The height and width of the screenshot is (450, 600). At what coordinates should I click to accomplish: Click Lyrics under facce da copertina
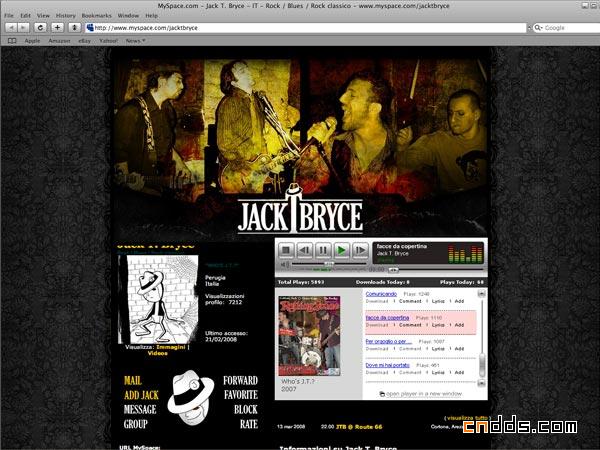click(438, 325)
